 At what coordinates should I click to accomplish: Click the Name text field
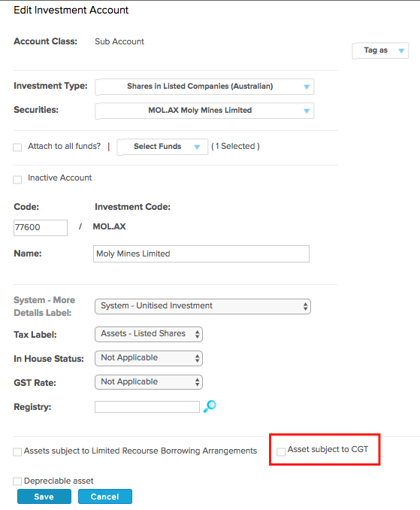click(x=201, y=253)
